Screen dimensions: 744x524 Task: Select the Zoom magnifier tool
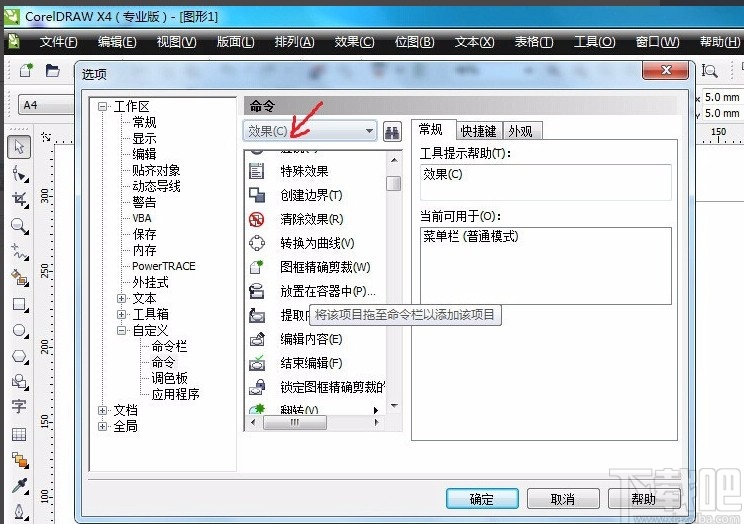point(19,226)
